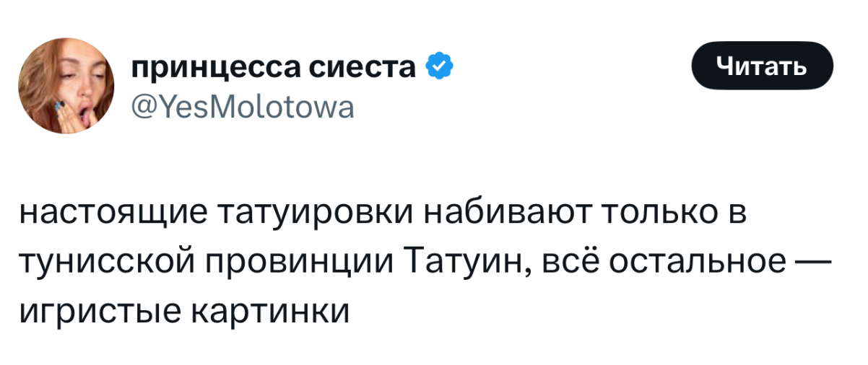Image resolution: width=868 pixels, height=365 pixels.
Task: Open the @YesMolotowa handle link
Action: pos(242,108)
